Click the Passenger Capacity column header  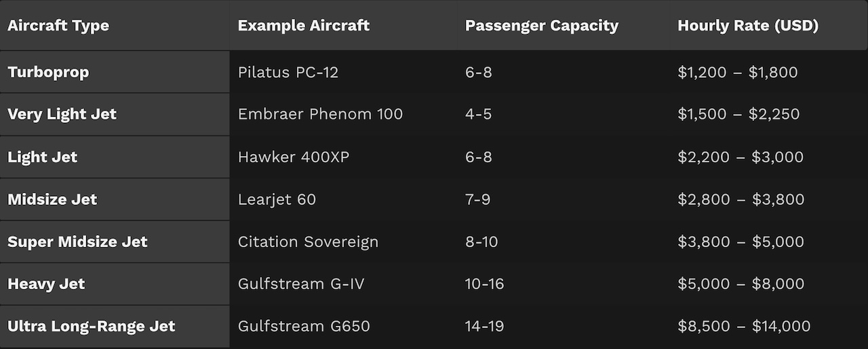point(541,26)
